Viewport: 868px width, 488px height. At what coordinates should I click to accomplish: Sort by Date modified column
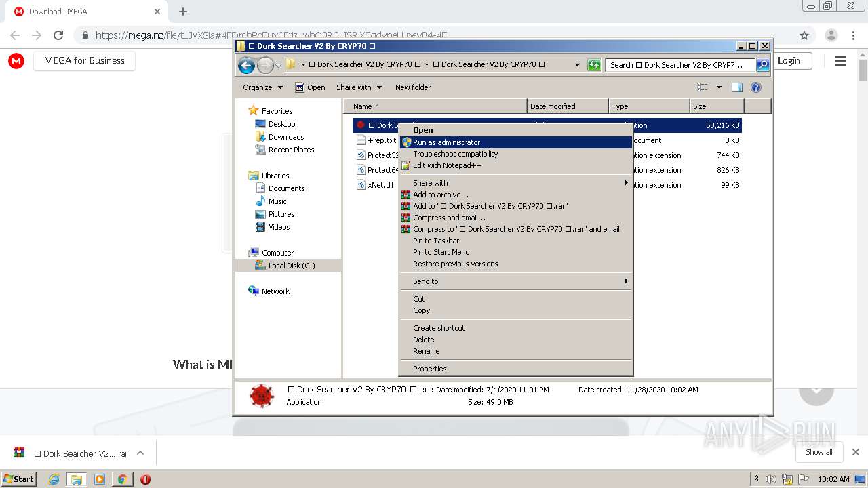coord(568,106)
